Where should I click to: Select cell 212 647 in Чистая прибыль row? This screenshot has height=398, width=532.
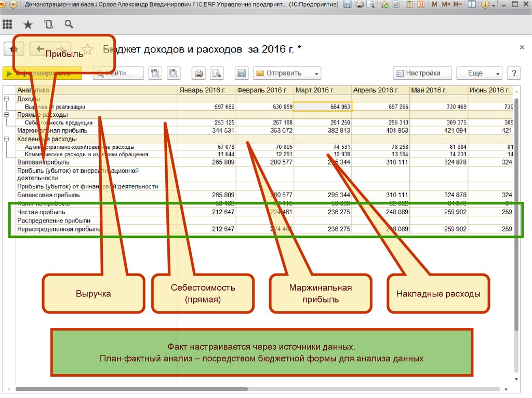[x=207, y=212]
